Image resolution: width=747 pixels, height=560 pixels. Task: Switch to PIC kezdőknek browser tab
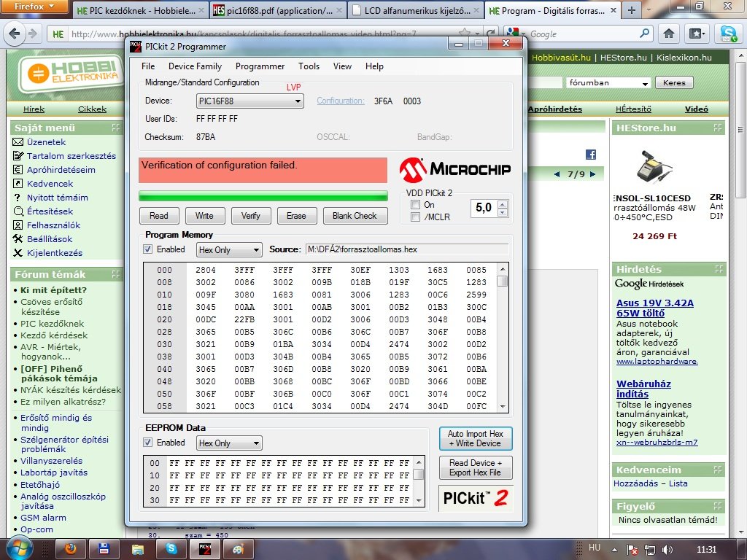141,10
